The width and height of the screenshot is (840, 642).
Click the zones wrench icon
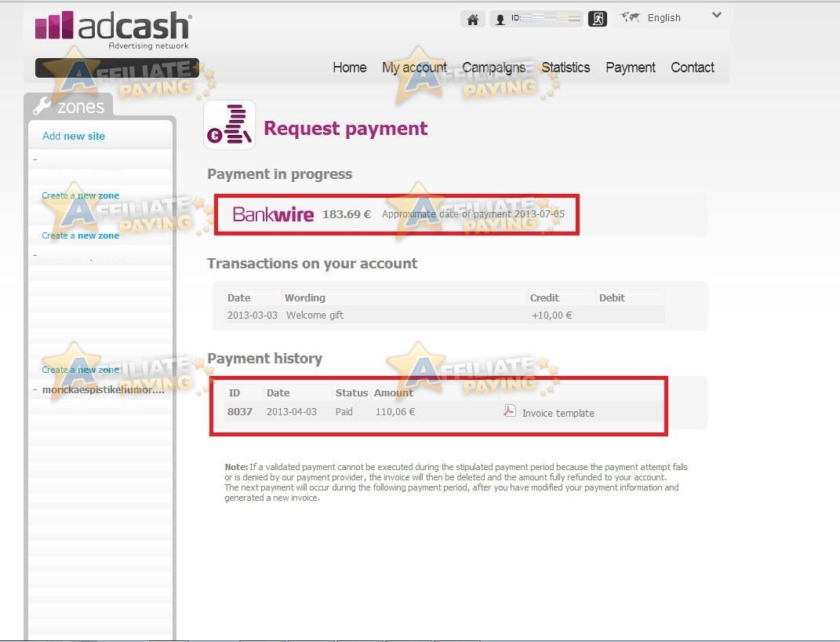tap(42, 106)
